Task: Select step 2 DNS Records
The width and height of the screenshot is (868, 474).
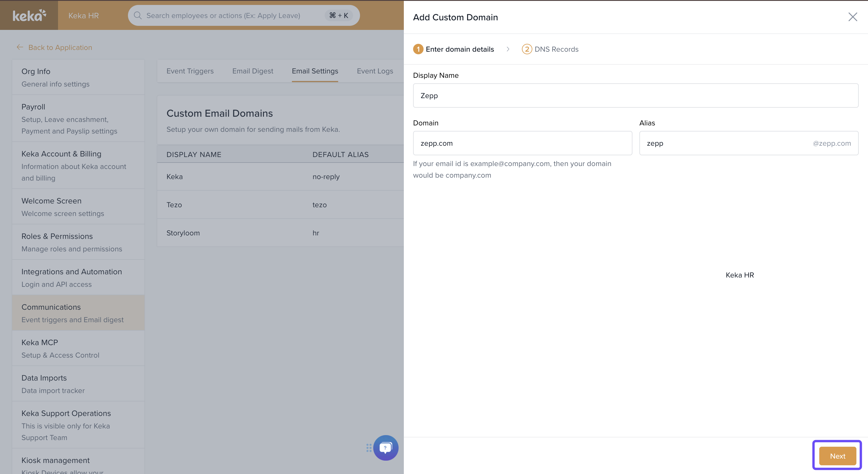Action: point(550,49)
